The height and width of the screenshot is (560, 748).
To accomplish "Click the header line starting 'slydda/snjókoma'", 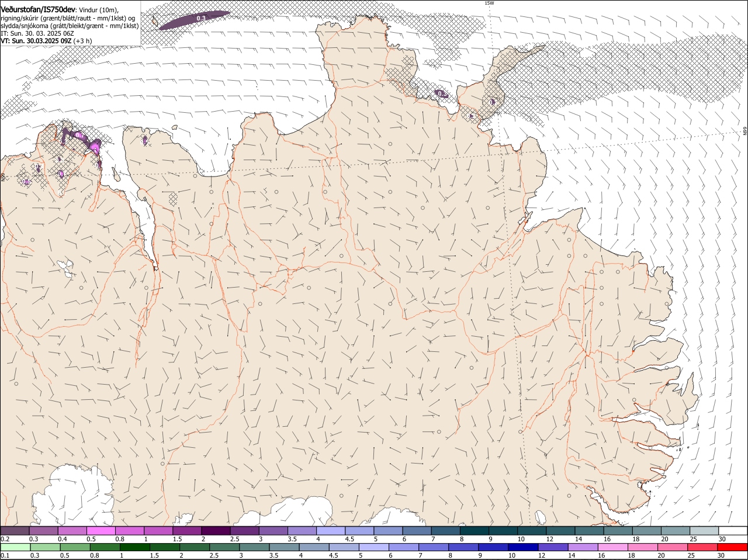I will [x=70, y=26].
